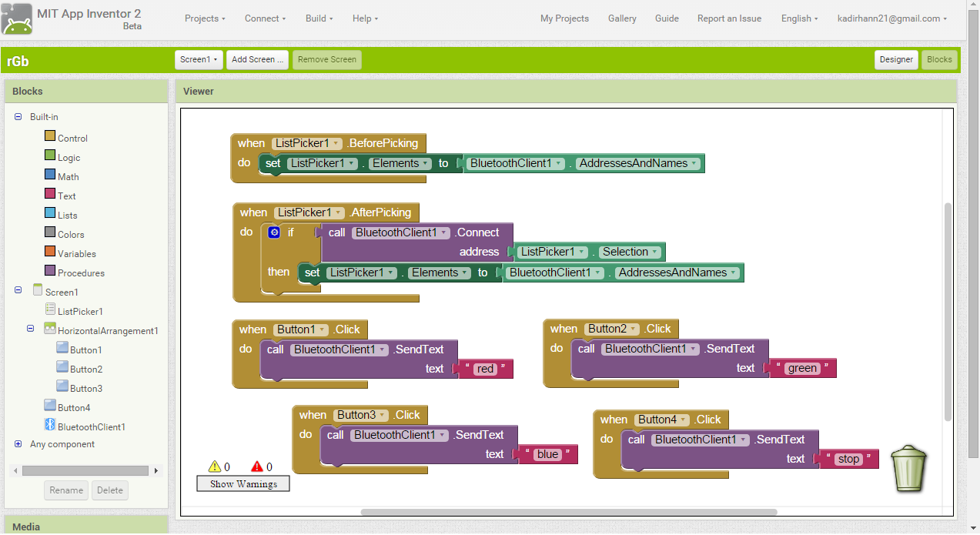Screen dimensions: 980x535
Task: Open the kadirhann21@gmail.com account menu
Action: pyautogui.click(x=891, y=18)
